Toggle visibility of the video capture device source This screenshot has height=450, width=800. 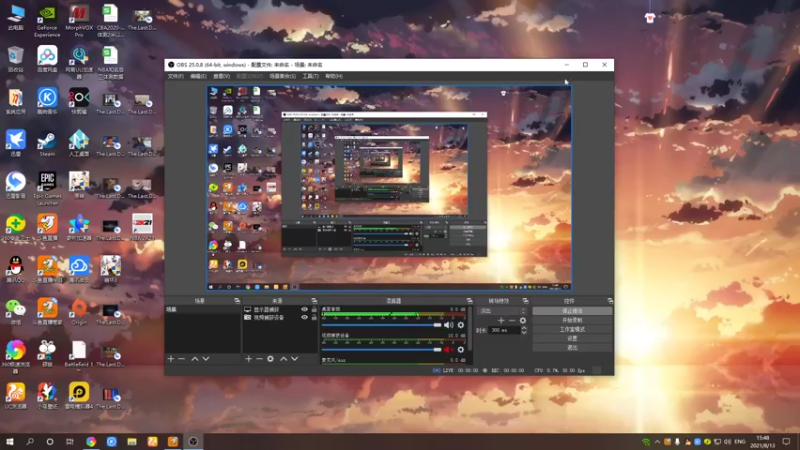(x=305, y=317)
